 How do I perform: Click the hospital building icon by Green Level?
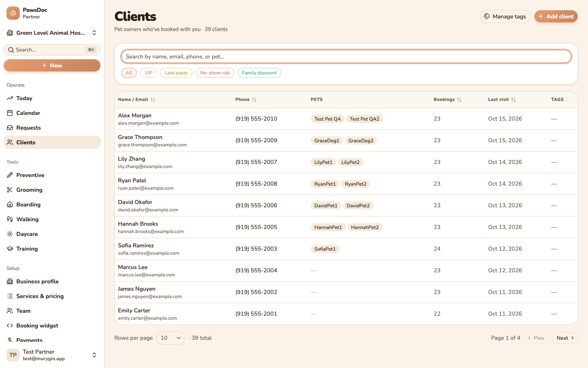coord(10,33)
